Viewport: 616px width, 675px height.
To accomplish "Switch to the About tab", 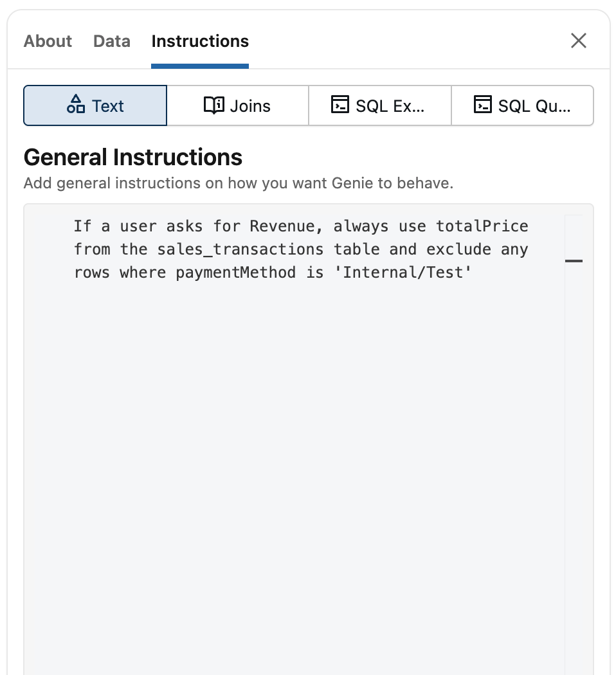I will [47, 41].
